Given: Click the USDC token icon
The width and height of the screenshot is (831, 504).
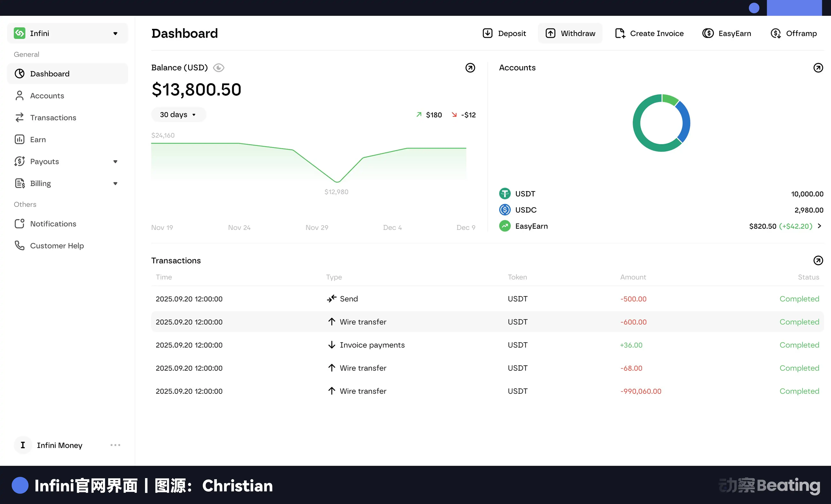Looking at the screenshot, I should pos(505,209).
